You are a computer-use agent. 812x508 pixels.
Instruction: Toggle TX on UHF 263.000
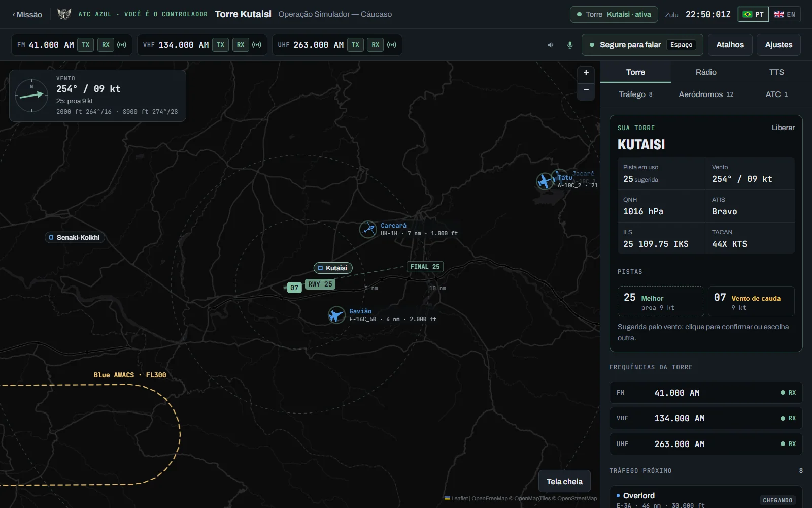pos(356,45)
